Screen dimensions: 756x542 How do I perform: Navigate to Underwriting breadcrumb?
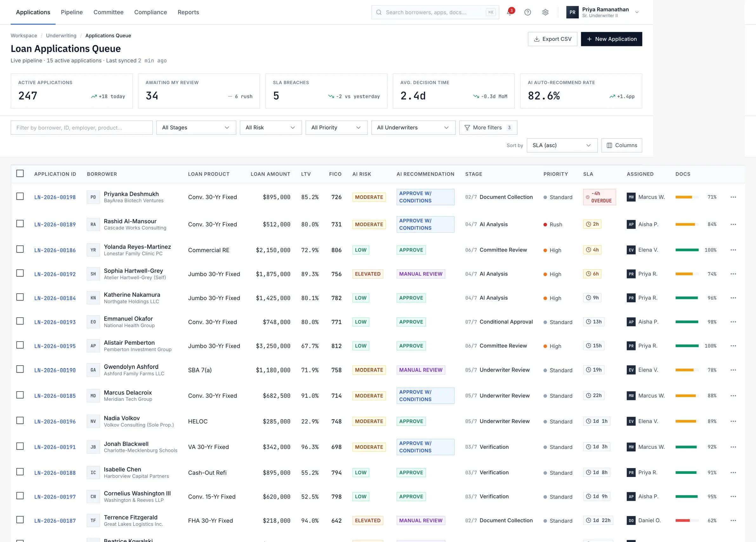coord(61,36)
